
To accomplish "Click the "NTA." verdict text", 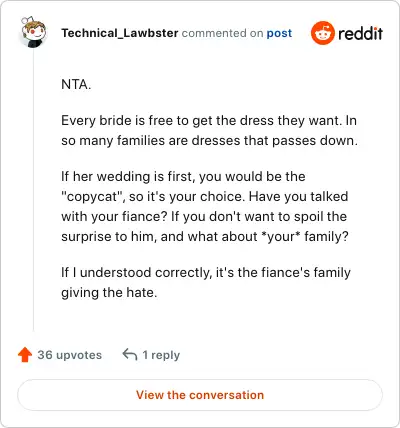I will [76, 84].
